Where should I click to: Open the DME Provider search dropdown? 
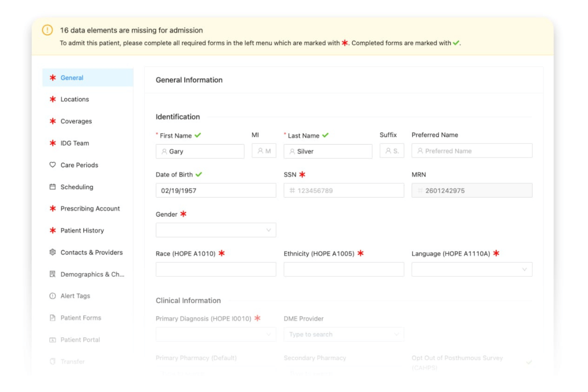tap(344, 334)
